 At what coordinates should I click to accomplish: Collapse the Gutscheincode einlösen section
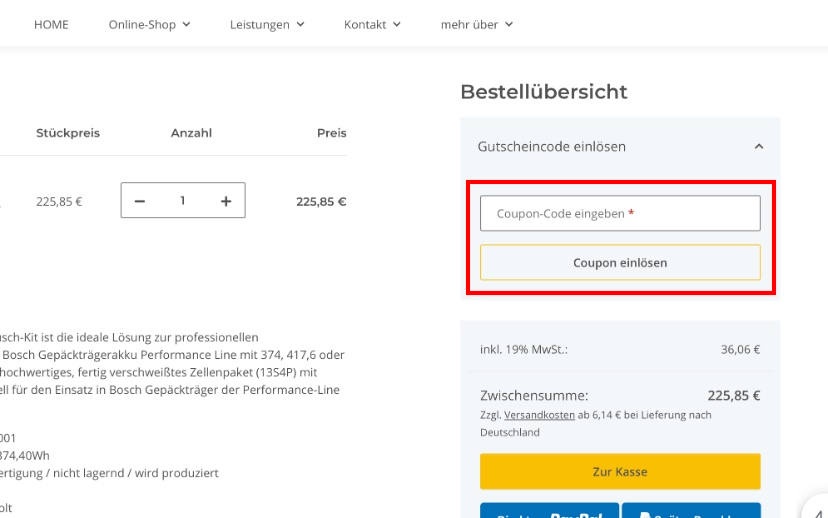point(759,146)
